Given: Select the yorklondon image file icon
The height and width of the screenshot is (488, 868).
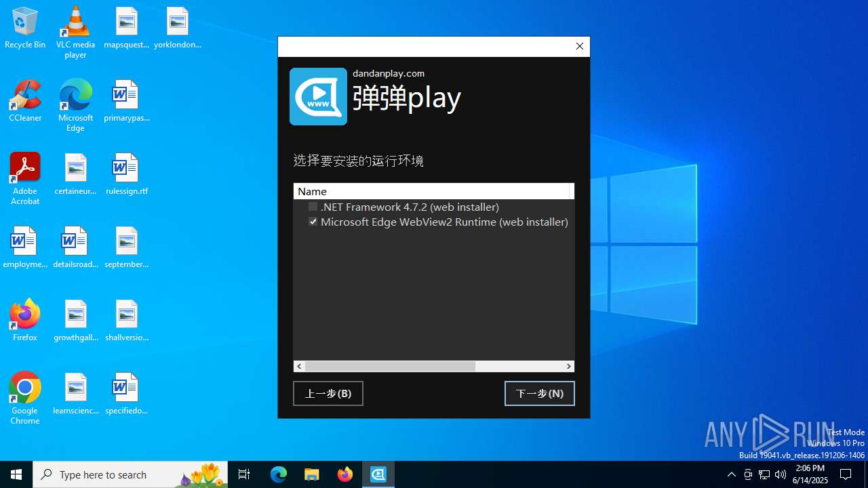Looking at the screenshot, I should click(x=178, y=28).
